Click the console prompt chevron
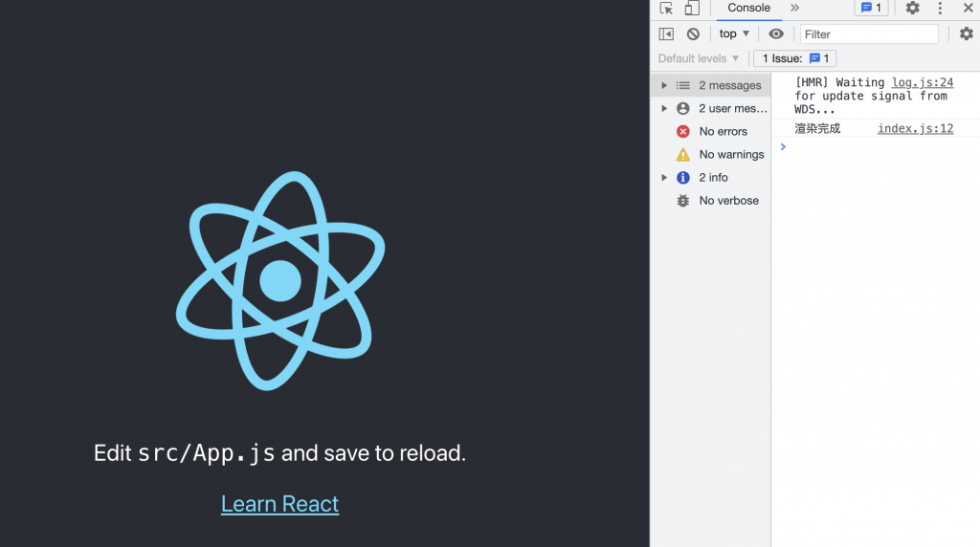This screenshot has width=980, height=547. [x=783, y=146]
